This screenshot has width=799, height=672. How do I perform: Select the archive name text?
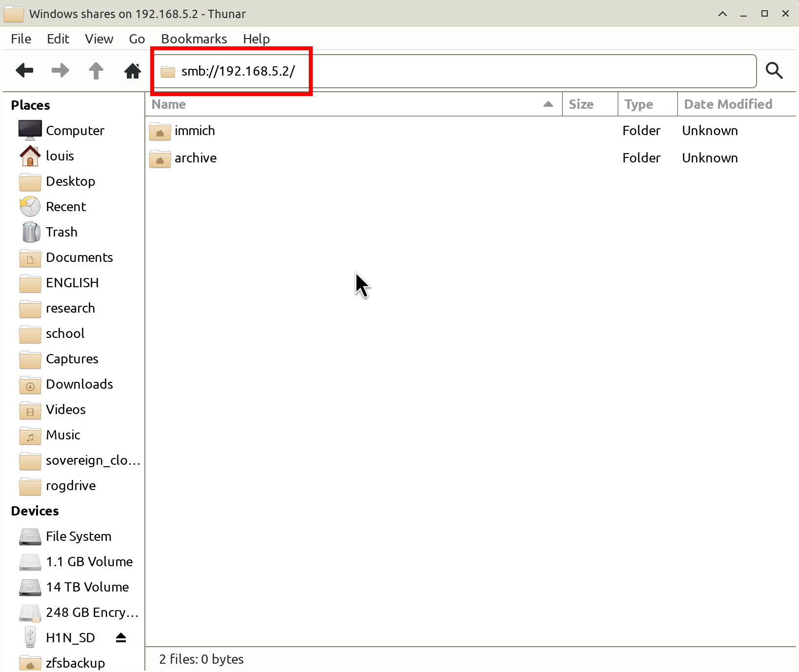[196, 158]
